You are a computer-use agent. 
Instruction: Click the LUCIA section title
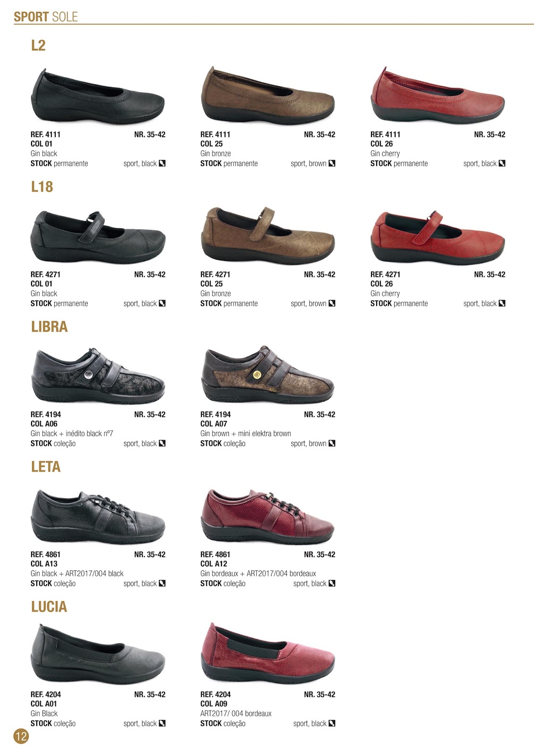tap(49, 607)
